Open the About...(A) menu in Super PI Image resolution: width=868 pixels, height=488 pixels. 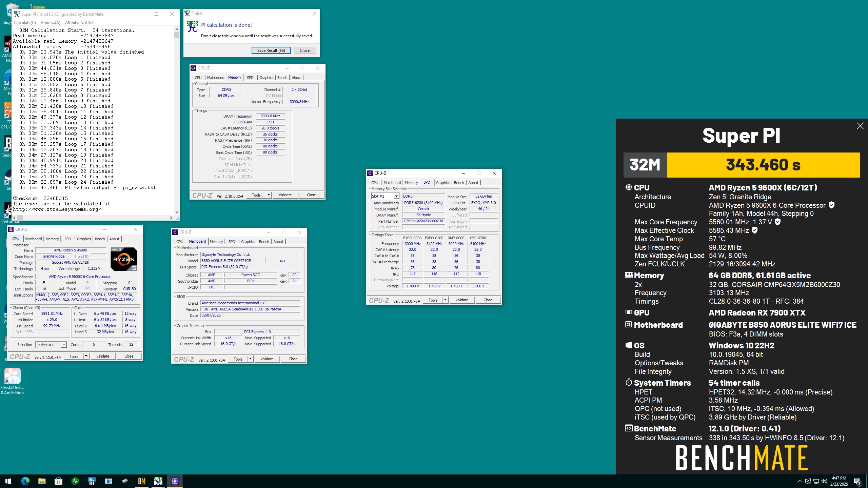[x=50, y=22]
